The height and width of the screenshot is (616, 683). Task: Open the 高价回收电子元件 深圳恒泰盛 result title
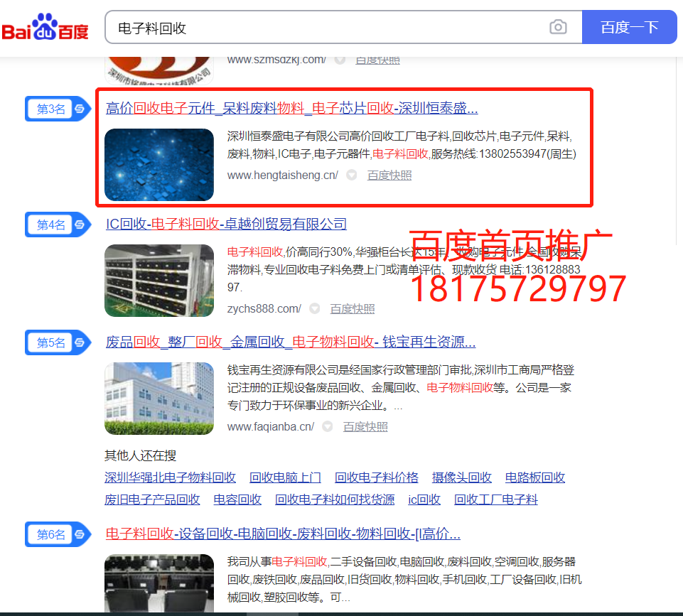tap(292, 108)
